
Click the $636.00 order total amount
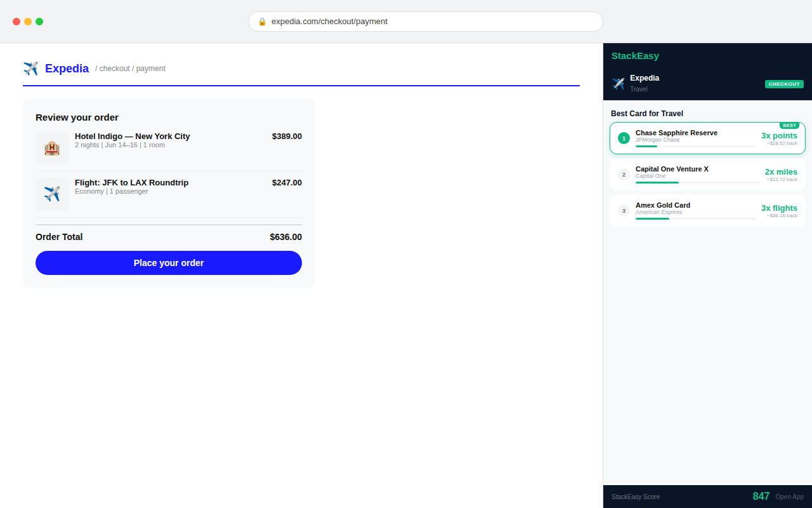click(285, 237)
